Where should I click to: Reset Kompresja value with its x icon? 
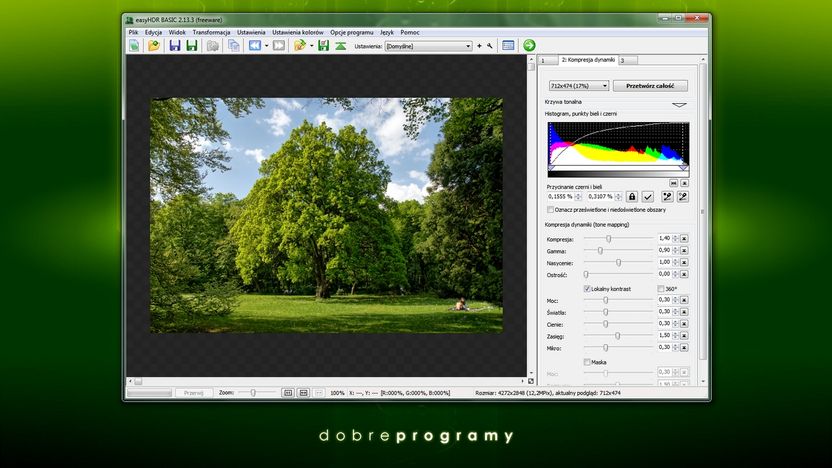tap(684, 239)
